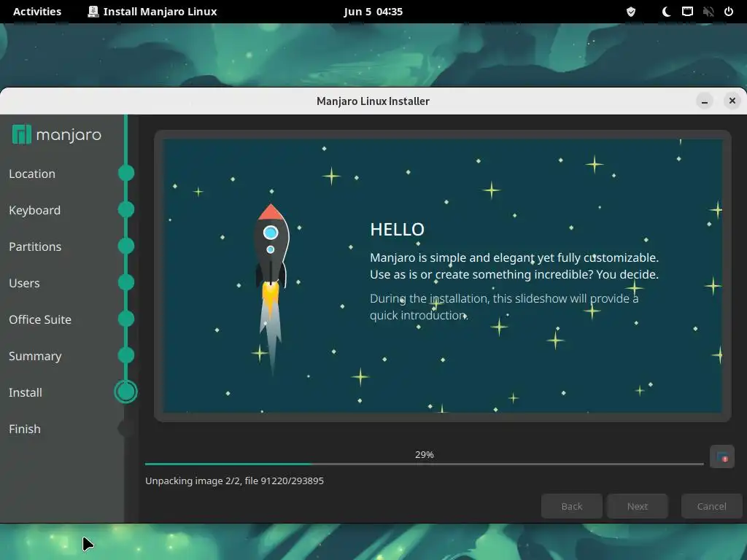Select the Install step in sidebar
The width and height of the screenshot is (747, 560).
(x=26, y=392)
